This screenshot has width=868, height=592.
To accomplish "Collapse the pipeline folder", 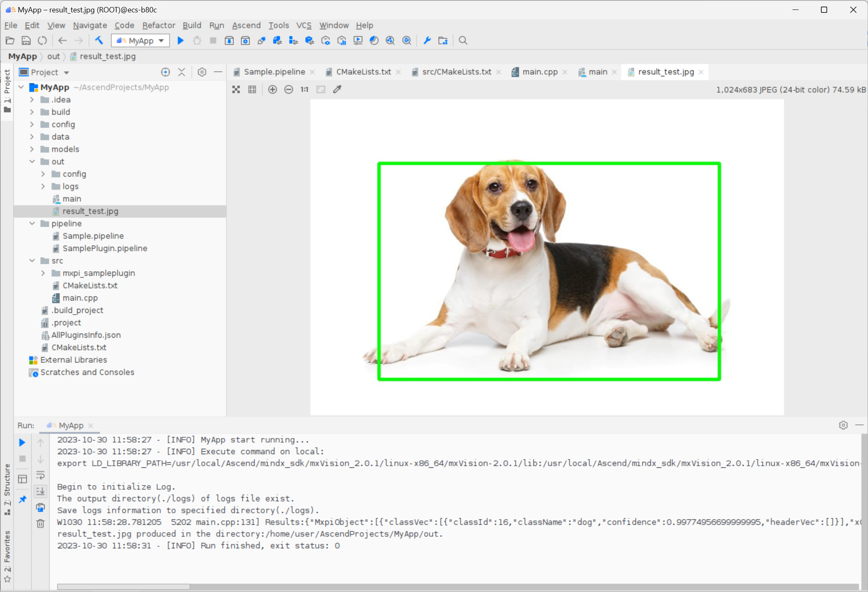I will 32,223.
